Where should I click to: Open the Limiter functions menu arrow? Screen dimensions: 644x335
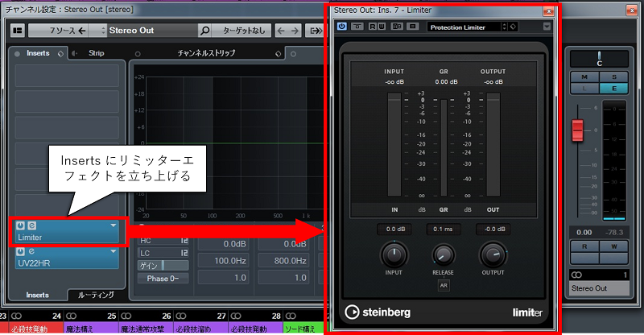[547, 27]
